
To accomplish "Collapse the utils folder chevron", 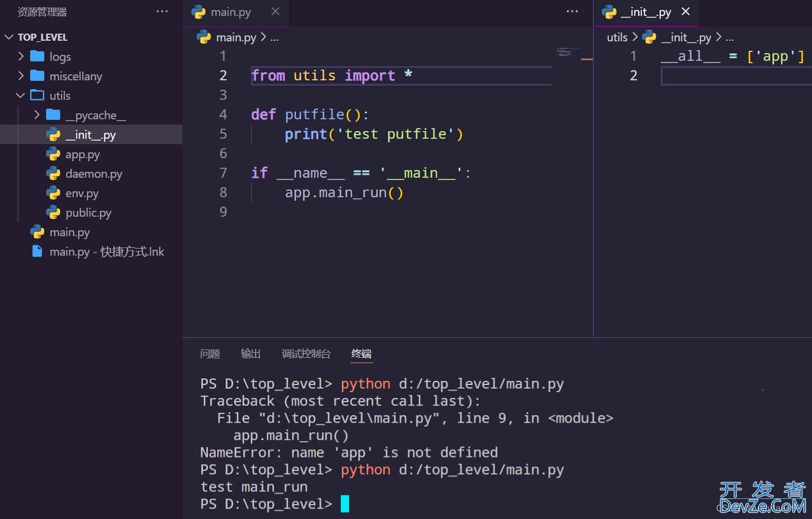I will [x=21, y=95].
